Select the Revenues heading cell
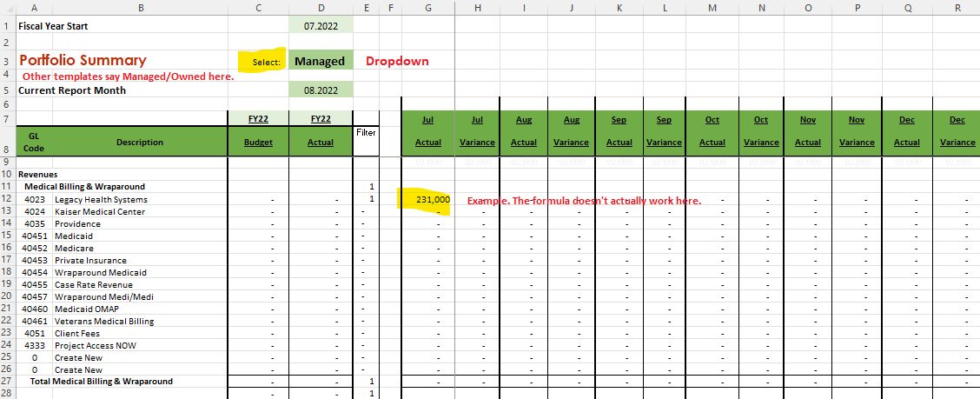980x399 pixels. tap(38, 175)
